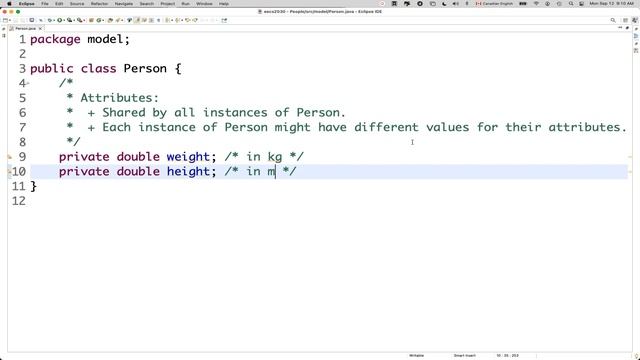Viewport: 640px width, 360px height.
Task: Click the Search flashlight toolbar icon
Action: [118, 20]
